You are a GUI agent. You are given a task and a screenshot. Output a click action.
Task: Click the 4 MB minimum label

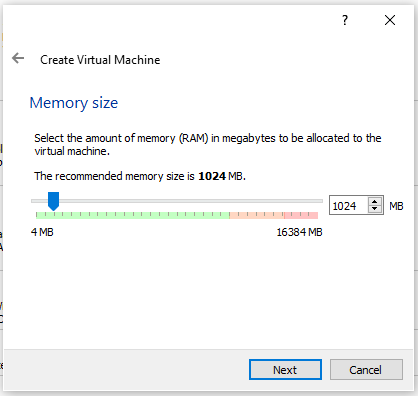tap(42, 232)
